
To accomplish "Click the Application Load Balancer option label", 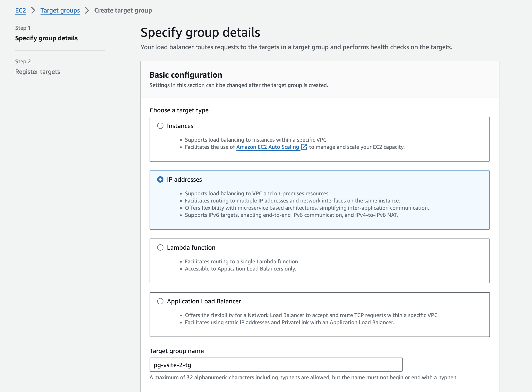I will pyautogui.click(x=204, y=301).
